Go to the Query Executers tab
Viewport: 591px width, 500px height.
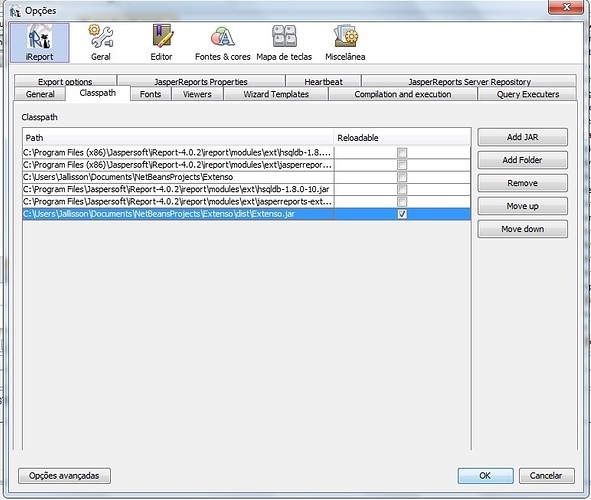527,94
